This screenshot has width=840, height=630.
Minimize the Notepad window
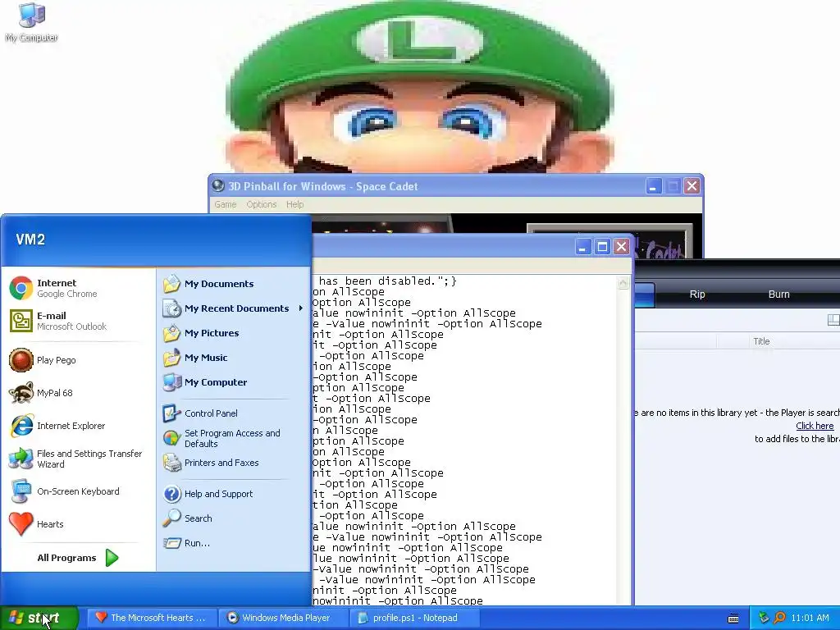(x=583, y=246)
